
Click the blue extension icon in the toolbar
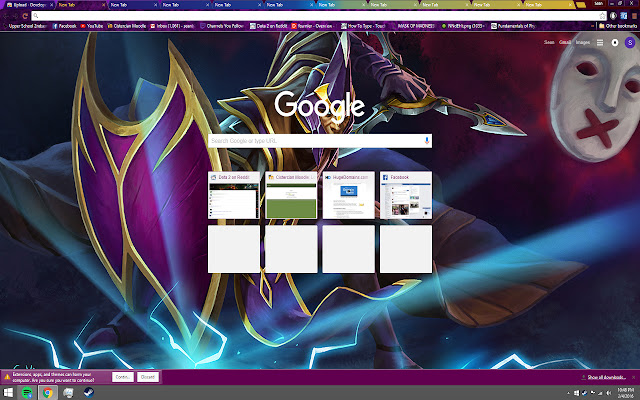coord(623,16)
